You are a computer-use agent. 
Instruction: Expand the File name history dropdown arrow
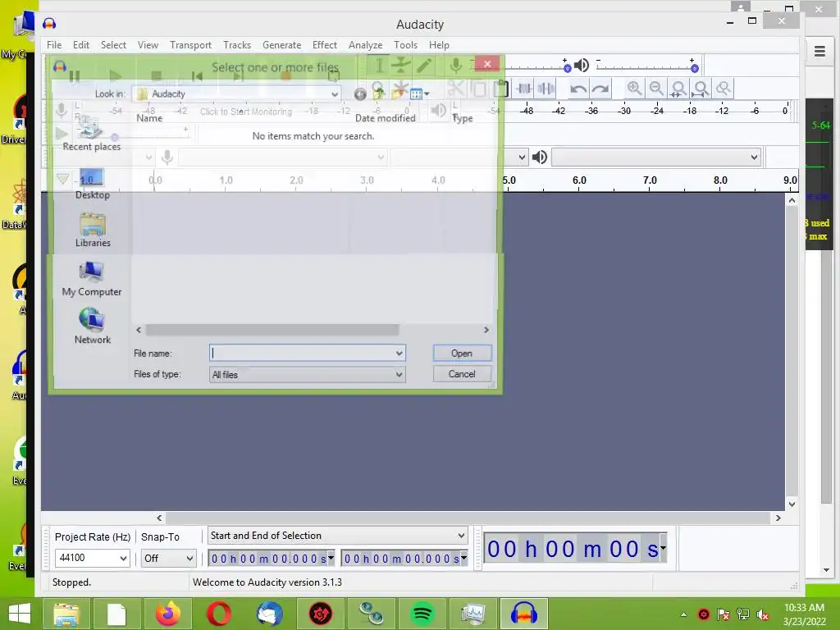point(399,353)
